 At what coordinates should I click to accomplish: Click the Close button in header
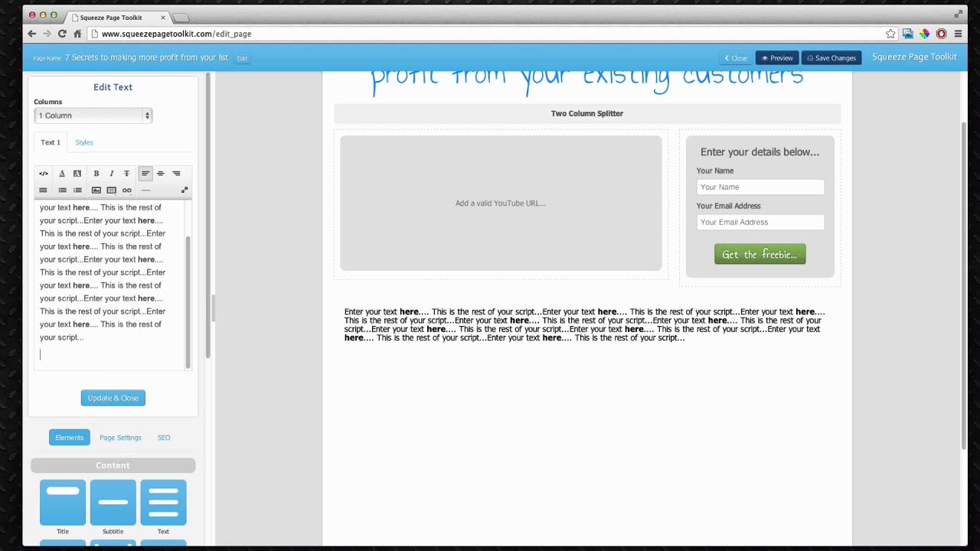[x=736, y=58]
